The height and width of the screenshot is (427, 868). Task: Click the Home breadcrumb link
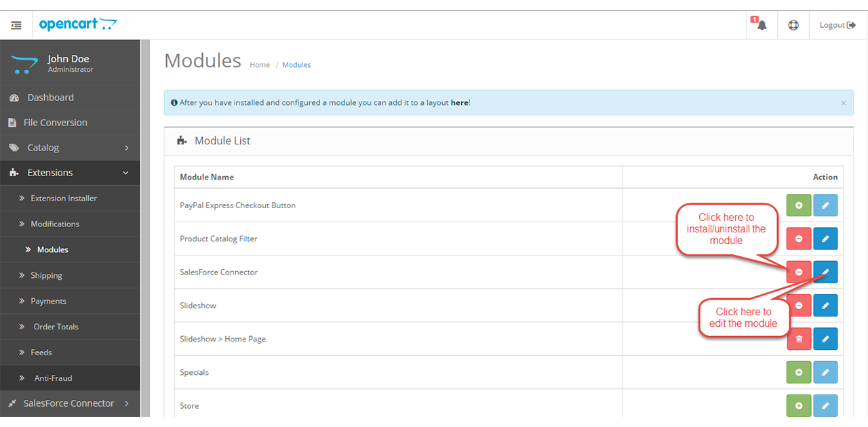click(260, 65)
